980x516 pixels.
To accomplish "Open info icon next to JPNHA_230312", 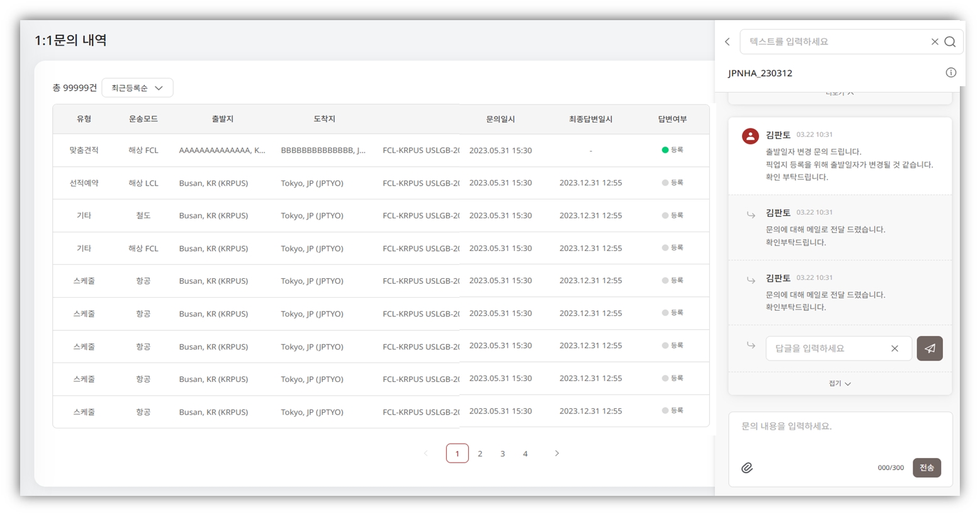I will pyautogui.click(x=950, y=73).
